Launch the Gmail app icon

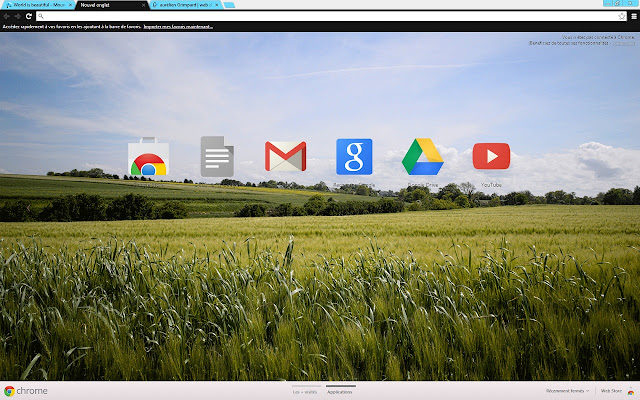[285, 156]
